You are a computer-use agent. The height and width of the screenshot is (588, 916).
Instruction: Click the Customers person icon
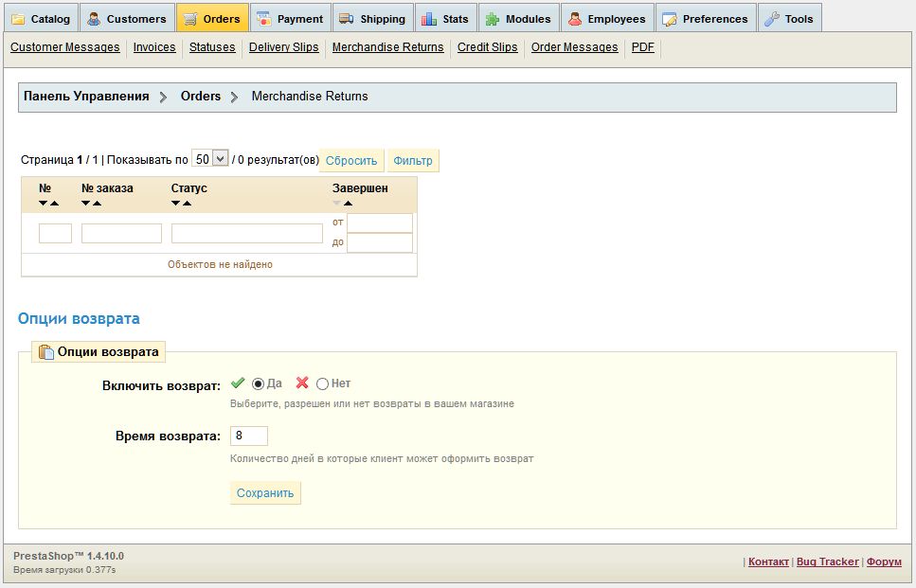coord(94,19)
